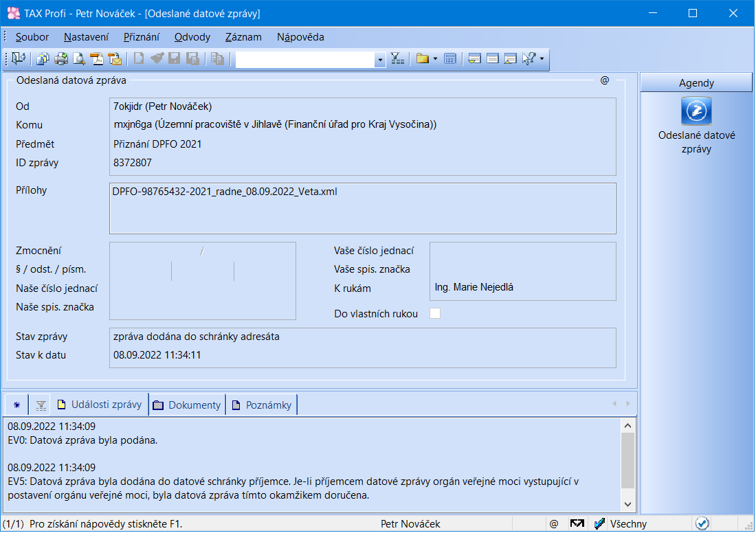Click the checkmark pen icon in status bar
The image size is (756, 533).
[x=599, y=523]
